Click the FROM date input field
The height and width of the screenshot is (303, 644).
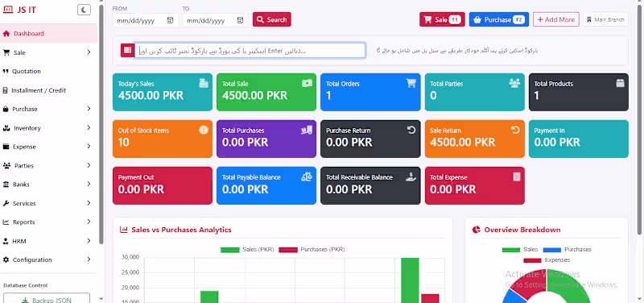[x=146, y=20]
